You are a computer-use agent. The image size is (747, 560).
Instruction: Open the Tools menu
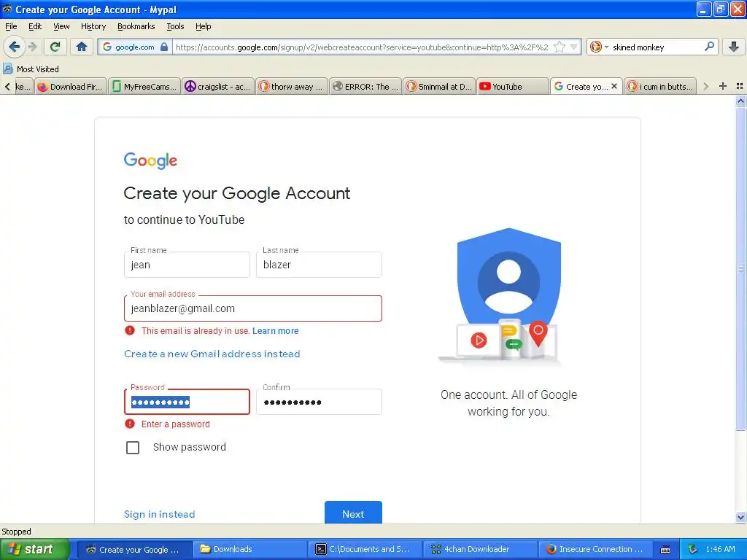click(x=175, y=26)
